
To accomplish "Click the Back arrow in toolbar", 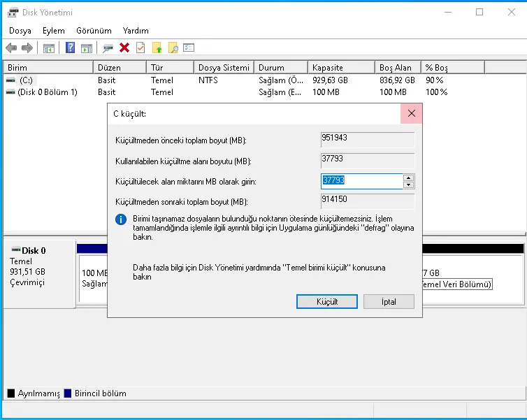I will click(x=11, y=48).
